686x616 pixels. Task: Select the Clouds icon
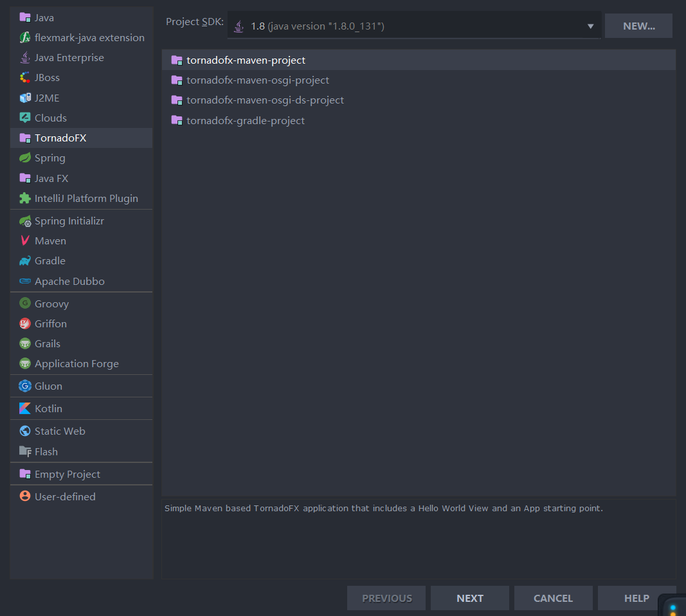[25, 118]
